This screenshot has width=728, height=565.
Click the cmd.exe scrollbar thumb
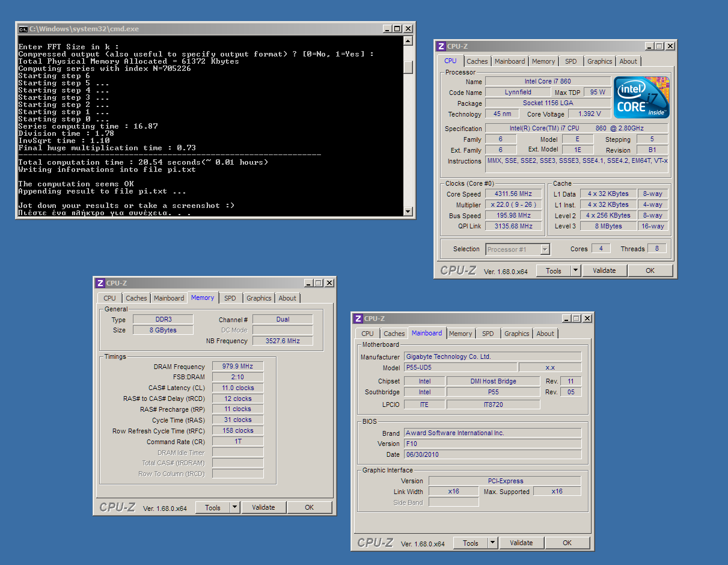408,67
